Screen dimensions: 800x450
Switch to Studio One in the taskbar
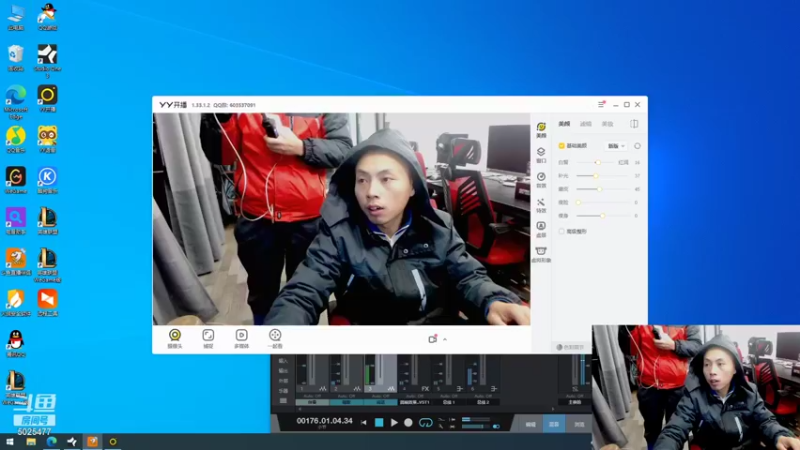tap(72, 442)
